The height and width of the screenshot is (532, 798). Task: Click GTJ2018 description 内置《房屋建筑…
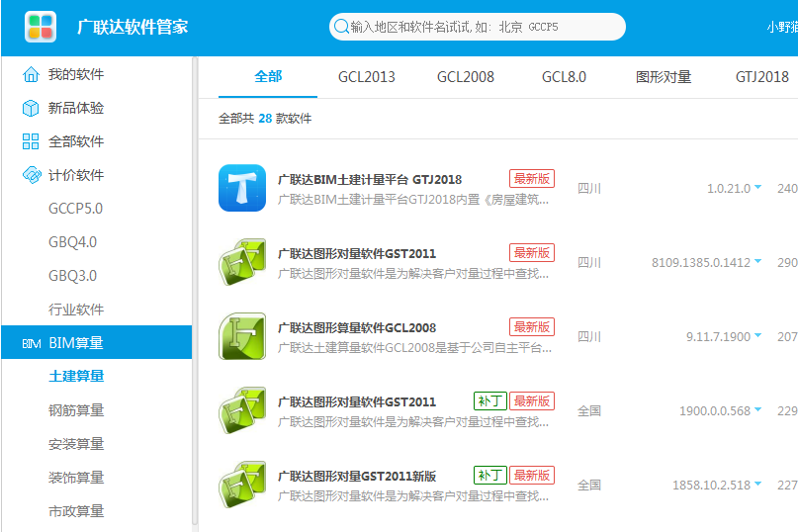413,200
